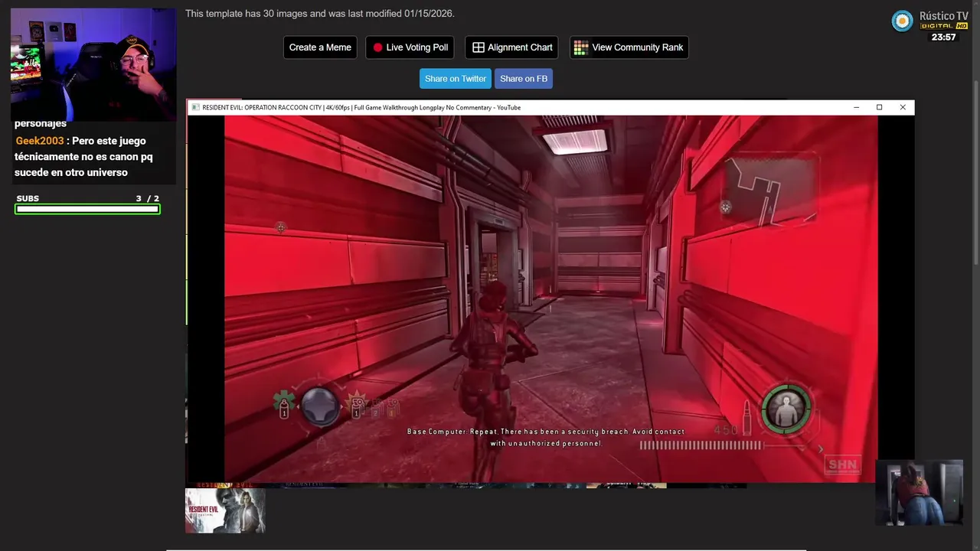
Task: Start a Live Voting Poll
Action: tap(410, 47)
